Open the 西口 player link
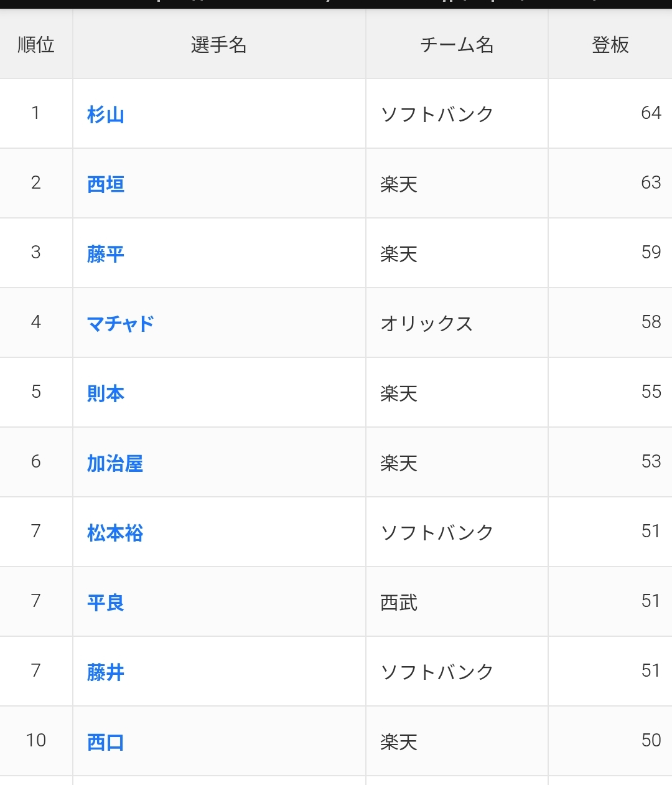 (106, 742)
